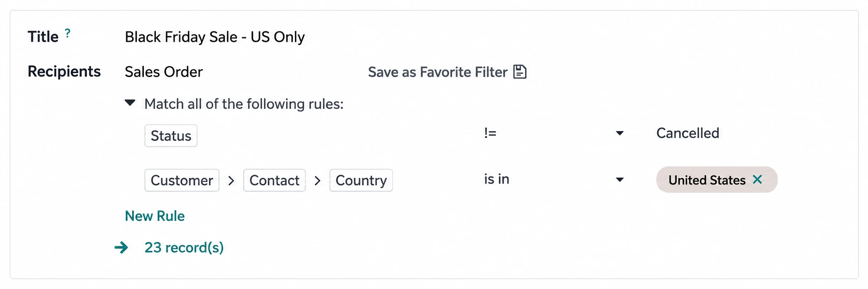Click the Status field selector
The image size is (868, 289).
tap(171, 135)
